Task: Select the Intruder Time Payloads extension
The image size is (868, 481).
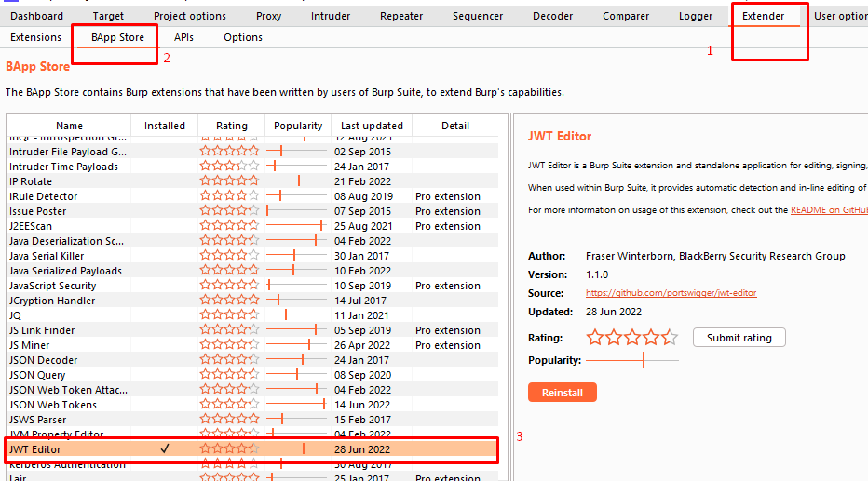Action: [x=252, y=167]
